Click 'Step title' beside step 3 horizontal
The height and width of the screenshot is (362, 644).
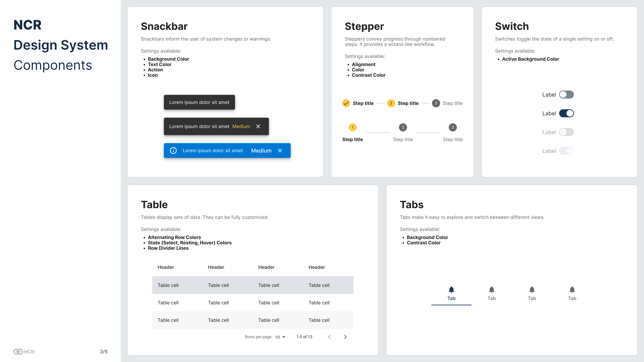click(452, 103)
